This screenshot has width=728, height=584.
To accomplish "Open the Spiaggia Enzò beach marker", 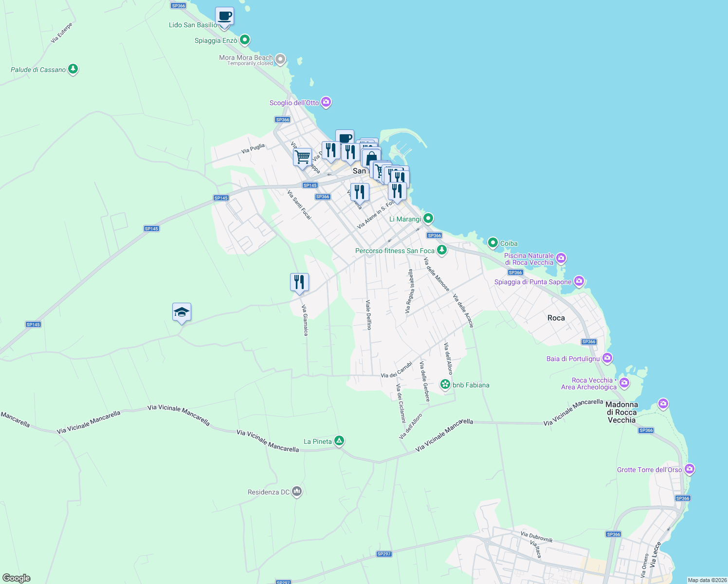I will point(244,40).
